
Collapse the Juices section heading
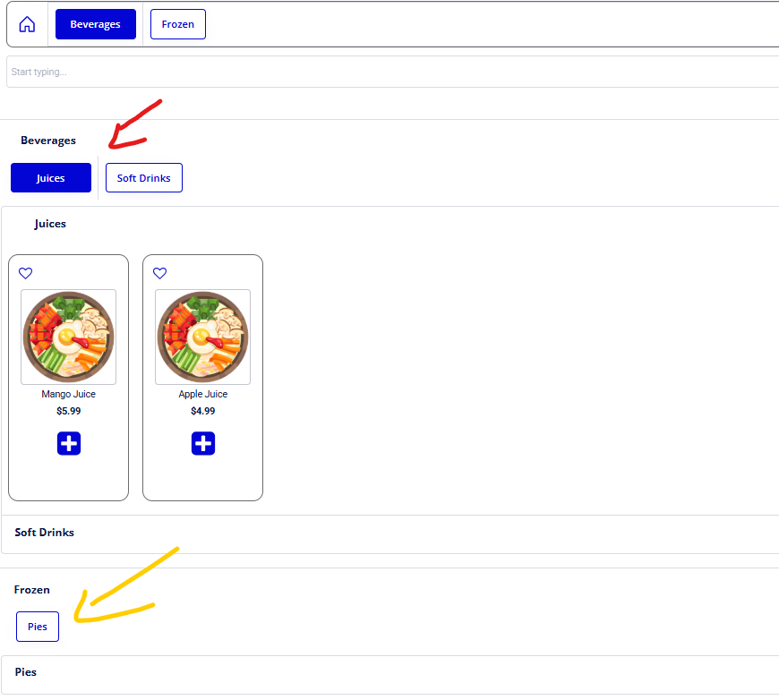click(x=50, y=224)
